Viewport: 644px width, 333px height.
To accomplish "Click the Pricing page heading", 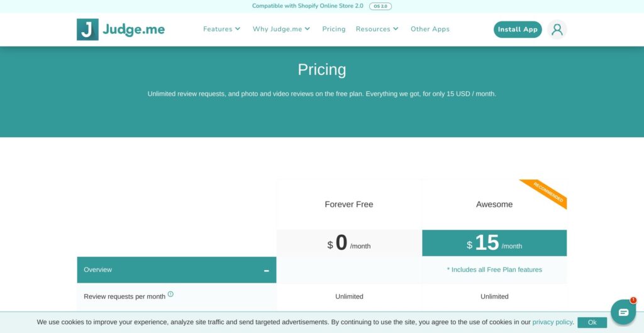I will pyautogui.click(x=321, y=69).
